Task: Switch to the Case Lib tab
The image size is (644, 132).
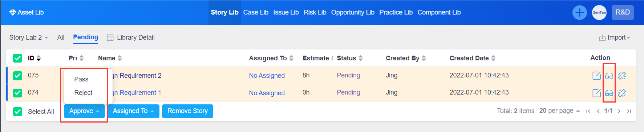Action: point(256,12)
